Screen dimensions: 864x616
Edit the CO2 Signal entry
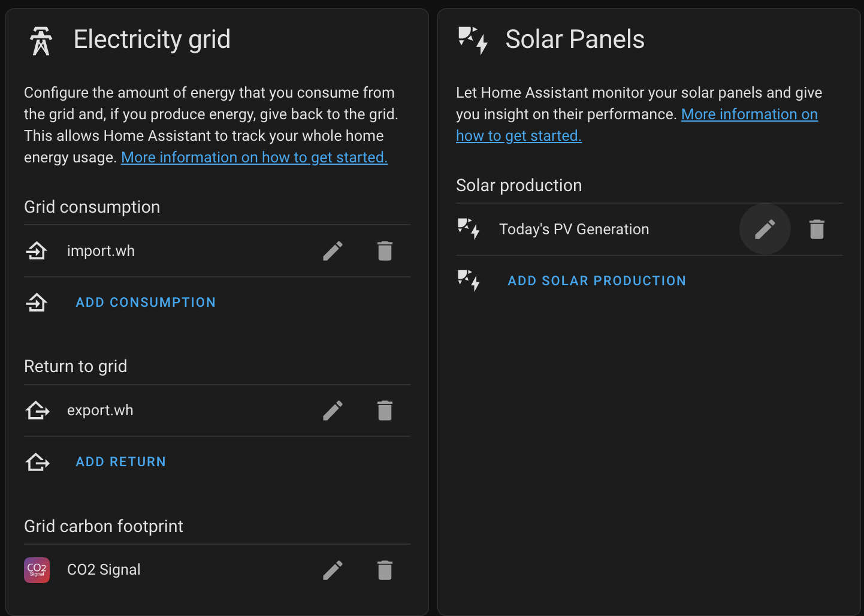(333, 570)
